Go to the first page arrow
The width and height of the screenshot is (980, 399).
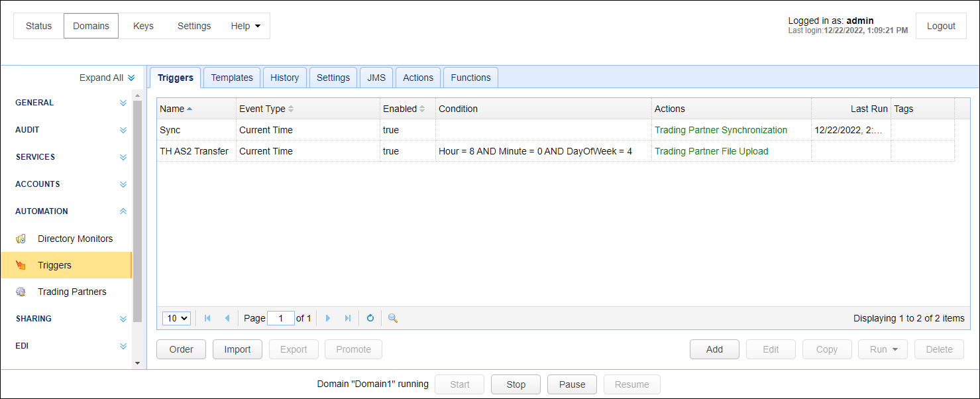pos(207,318)
